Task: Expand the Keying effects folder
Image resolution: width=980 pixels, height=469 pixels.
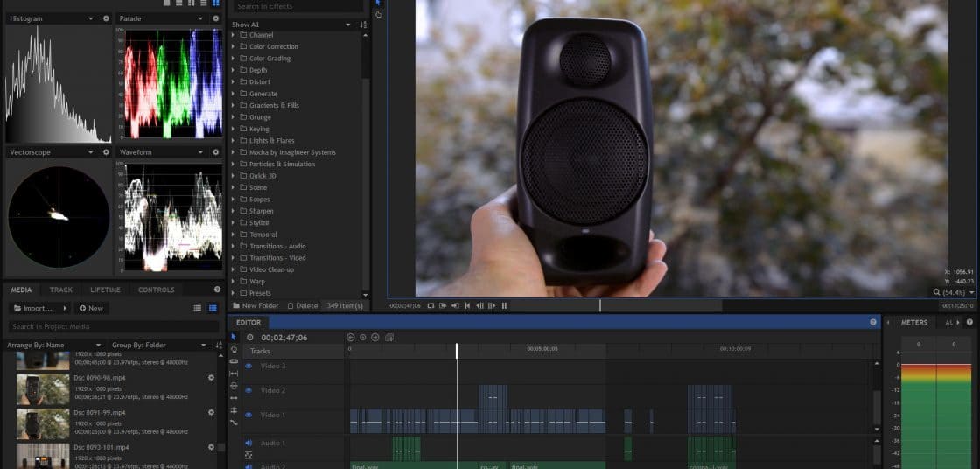Action: (233, 129)
